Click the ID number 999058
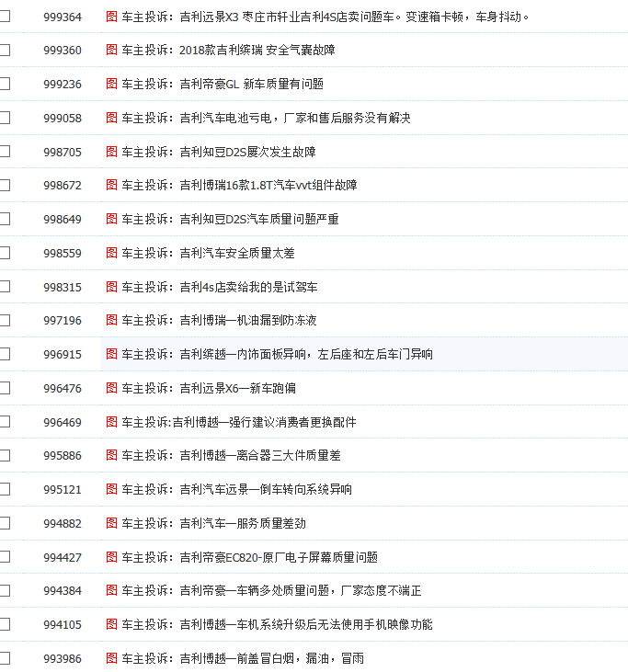The width and height of the screenshot is (628, 672). (x=63, y=118)
